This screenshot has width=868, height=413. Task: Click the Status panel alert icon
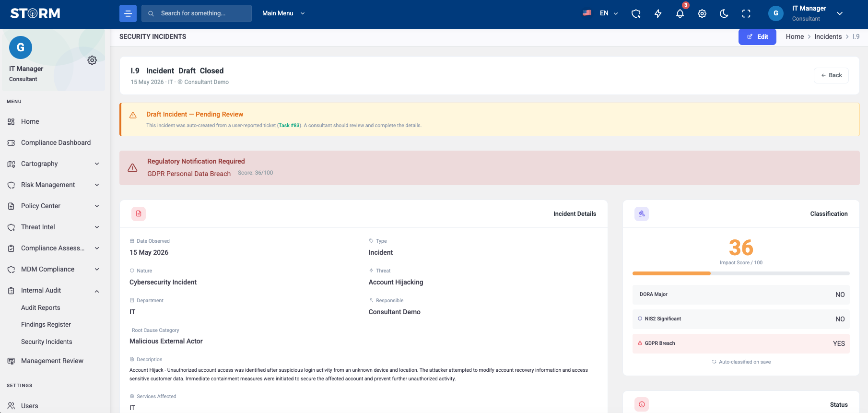pyautogui.click(x=642, y=404)
